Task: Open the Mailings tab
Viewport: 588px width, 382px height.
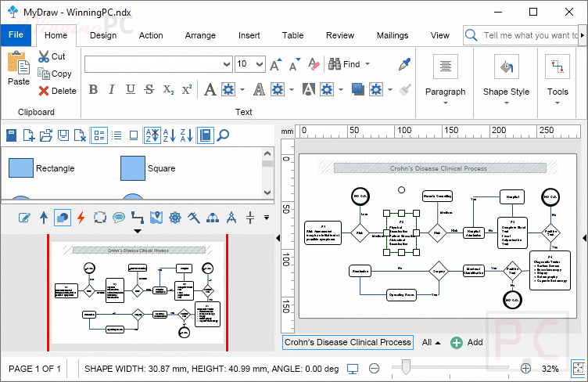Action: tap(393, 35)
